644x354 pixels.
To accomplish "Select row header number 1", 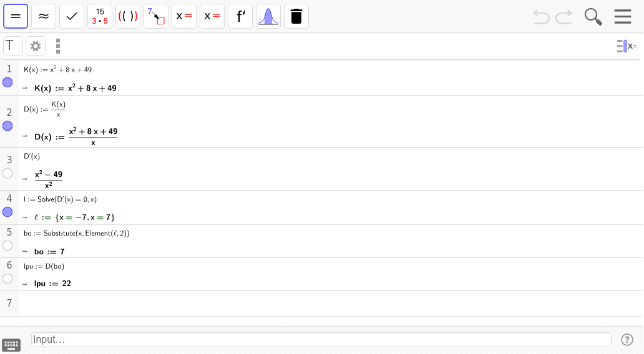I will [x=9, y=69].
